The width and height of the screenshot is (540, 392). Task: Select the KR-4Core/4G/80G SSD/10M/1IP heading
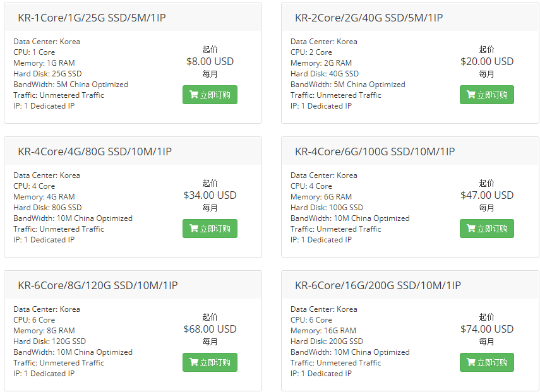(95, 151)
